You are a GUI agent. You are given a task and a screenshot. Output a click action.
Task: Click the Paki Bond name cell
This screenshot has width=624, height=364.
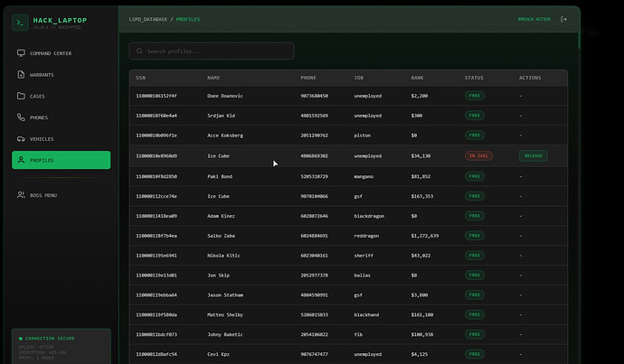tap(220, 176)
